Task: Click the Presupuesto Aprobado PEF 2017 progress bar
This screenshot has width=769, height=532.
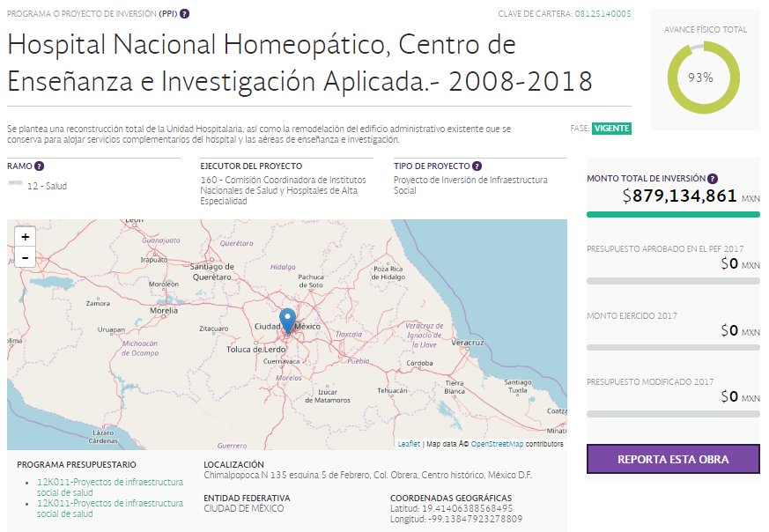Action: [673, 281]
